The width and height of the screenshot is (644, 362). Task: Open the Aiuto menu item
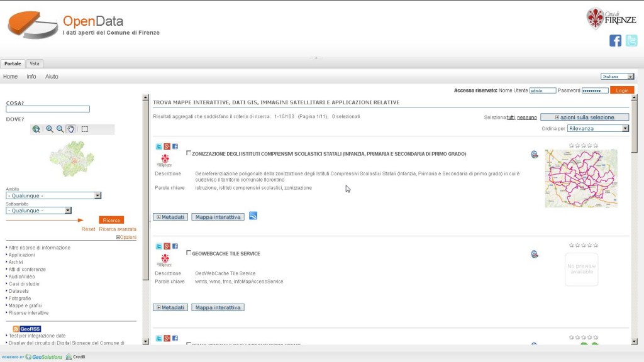point(52,77)
